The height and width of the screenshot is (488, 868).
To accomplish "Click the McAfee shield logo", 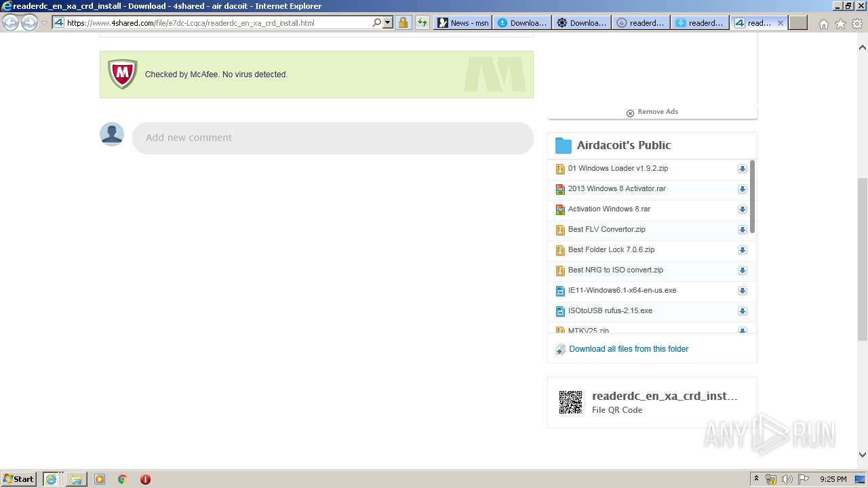I will (x=123, y=74).
